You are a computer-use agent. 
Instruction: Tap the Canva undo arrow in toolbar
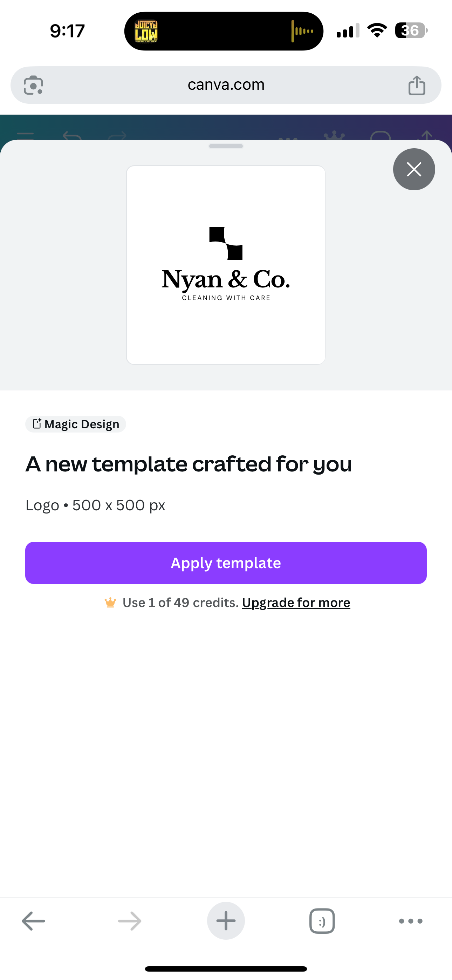pyautogui.click(x=72, y=135)
